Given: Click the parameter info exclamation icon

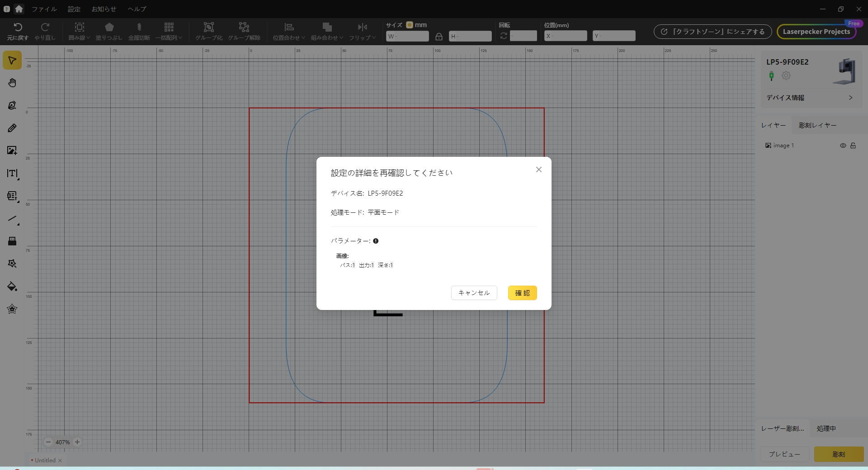Looking at the screenshot, I should [x=376, y=241].
